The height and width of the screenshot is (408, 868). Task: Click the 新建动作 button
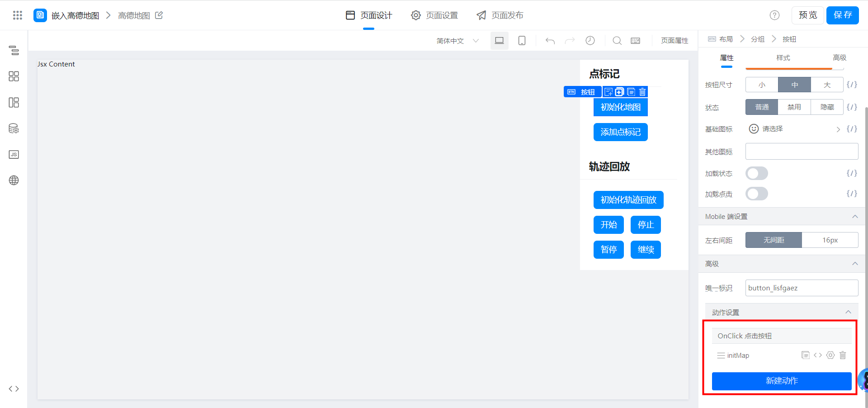pyautogui.click(x=781, y=381)
